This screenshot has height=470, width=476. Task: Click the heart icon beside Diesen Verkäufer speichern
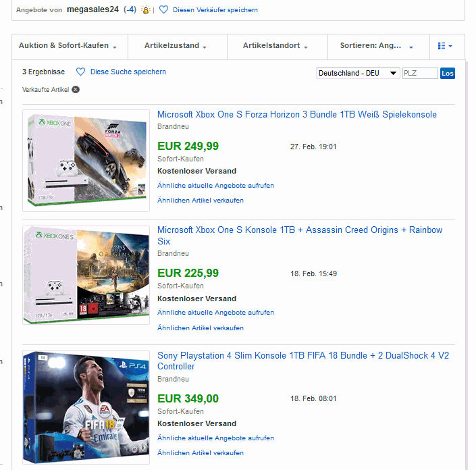click(x=163, y=9)
